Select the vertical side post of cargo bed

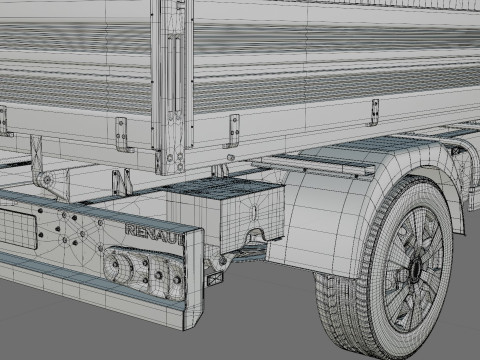click(172, 87)
